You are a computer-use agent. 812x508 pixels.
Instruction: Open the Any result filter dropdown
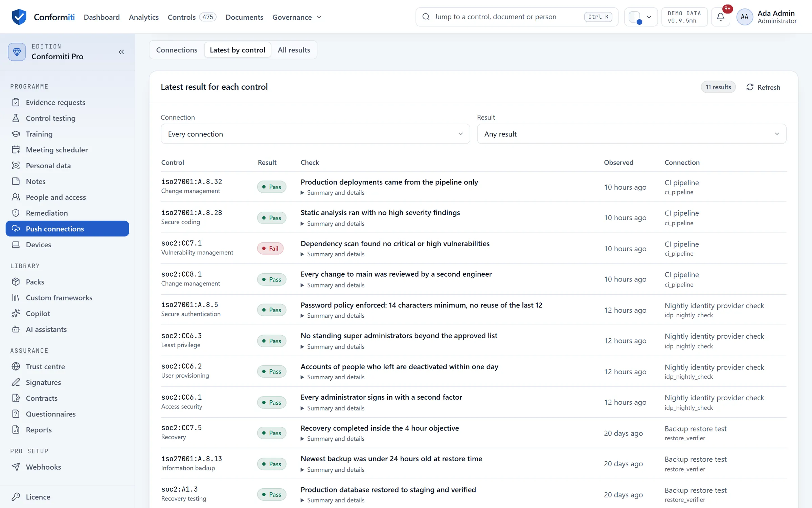click(x=631, y=134)
